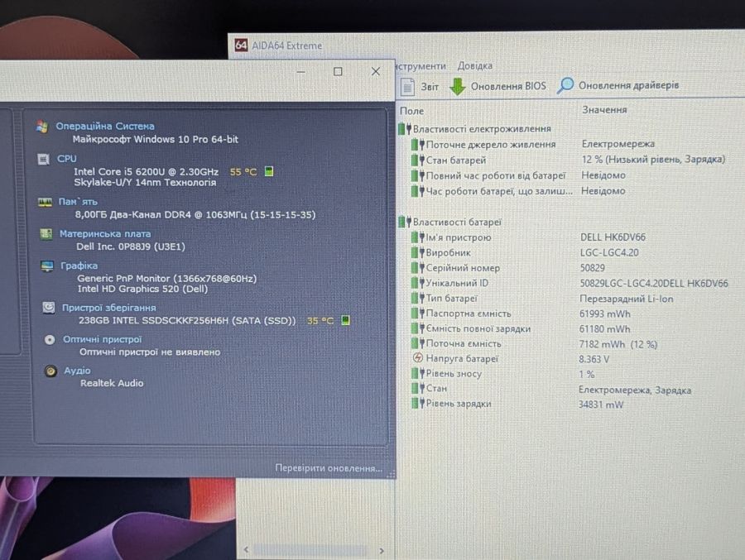Click the Напруга батареї voltage icon
Image resolution: width=745 pixels, height=560 pixels.
pyautogui.click(x=418, y=357)
